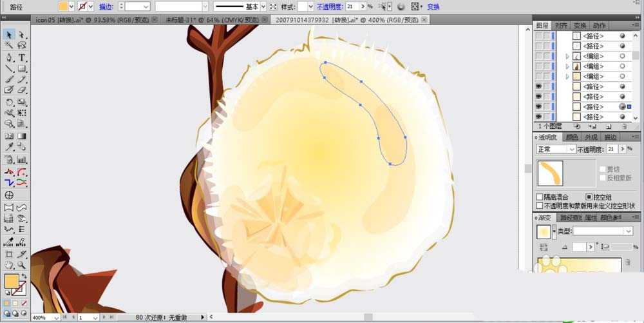This screenshot has width=644, height=323.
Task: Toggle the 挖空组 checkbox
Action: (589, 197)
